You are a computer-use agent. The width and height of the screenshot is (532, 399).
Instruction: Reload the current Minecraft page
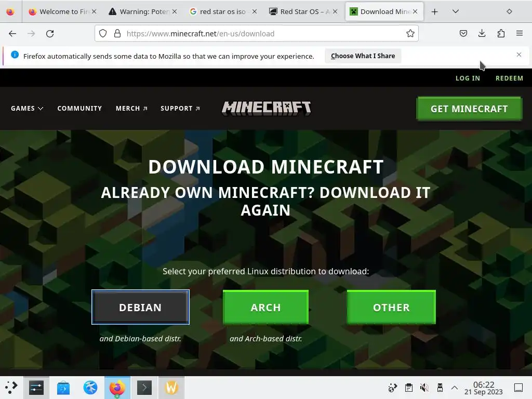point(50,34)
